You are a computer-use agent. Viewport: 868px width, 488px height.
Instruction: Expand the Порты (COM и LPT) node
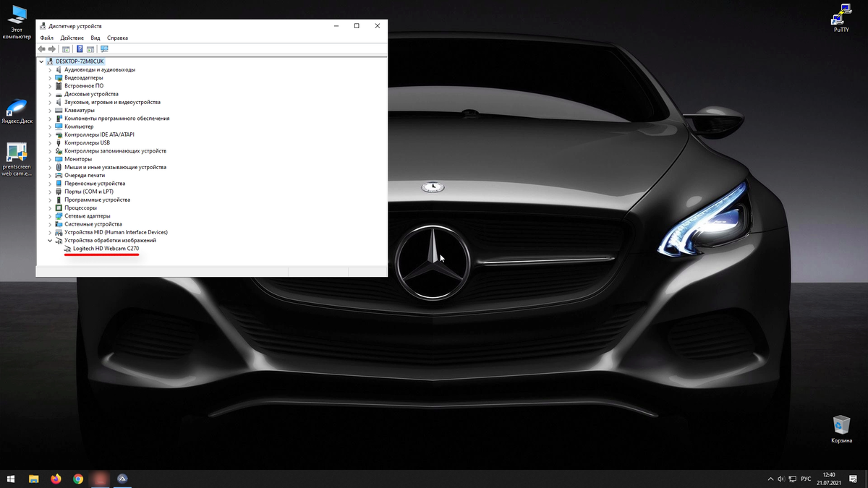pyautogui.click(x=50, y=192)
